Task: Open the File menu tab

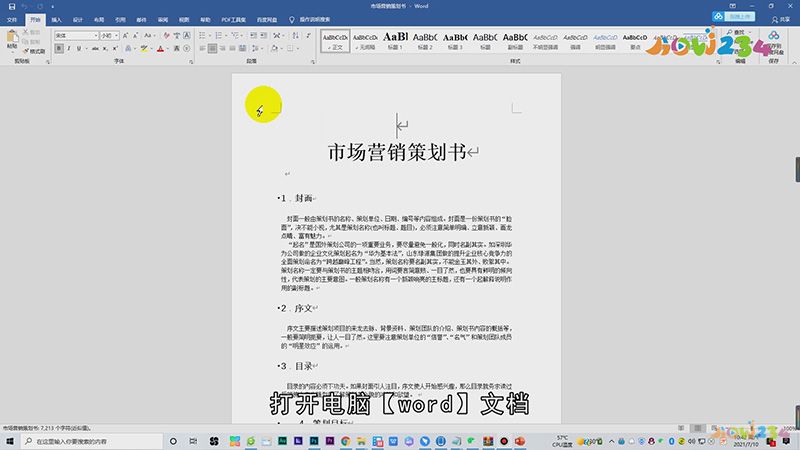Action: pyautogui.click(x=12, y=19)
